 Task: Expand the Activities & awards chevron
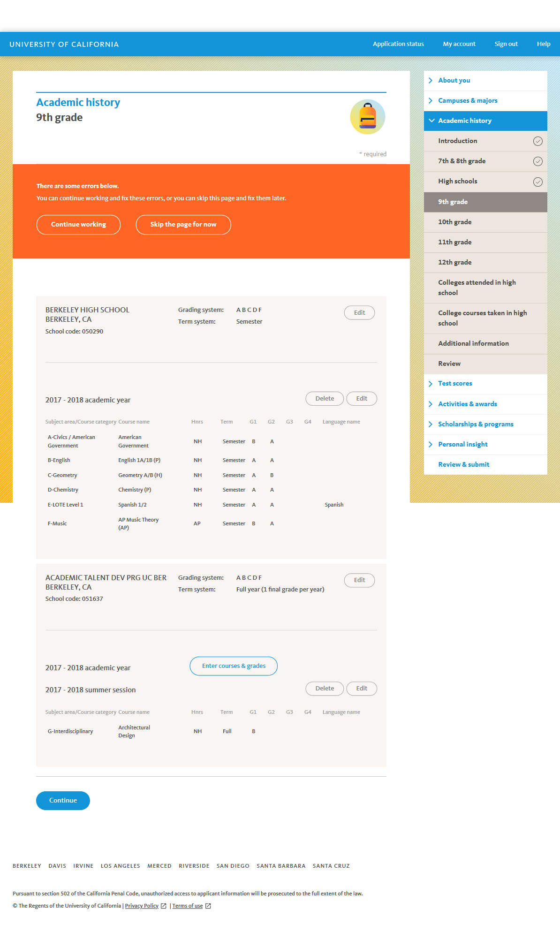pyautogui.click(x=431, y=404)
